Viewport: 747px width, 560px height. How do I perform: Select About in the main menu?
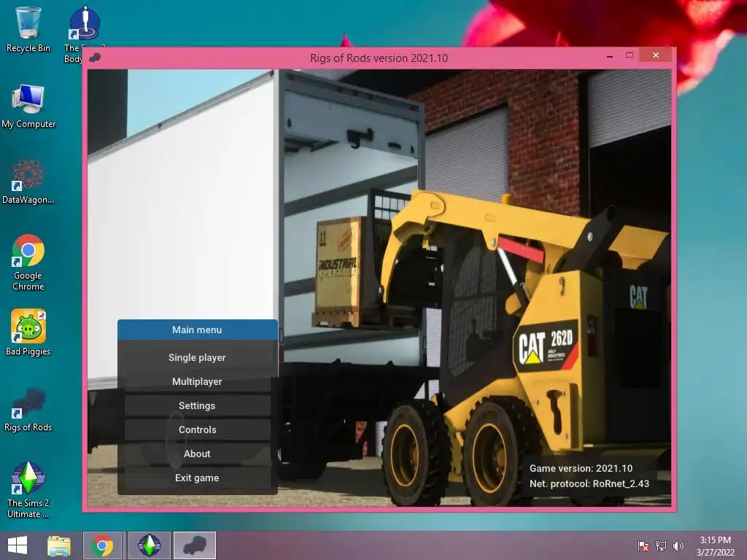pos(197,454)
